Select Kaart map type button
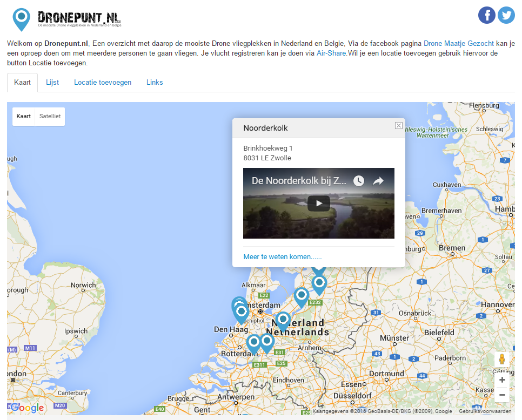Viewport: 522px width, 420px height. point(24,117)
